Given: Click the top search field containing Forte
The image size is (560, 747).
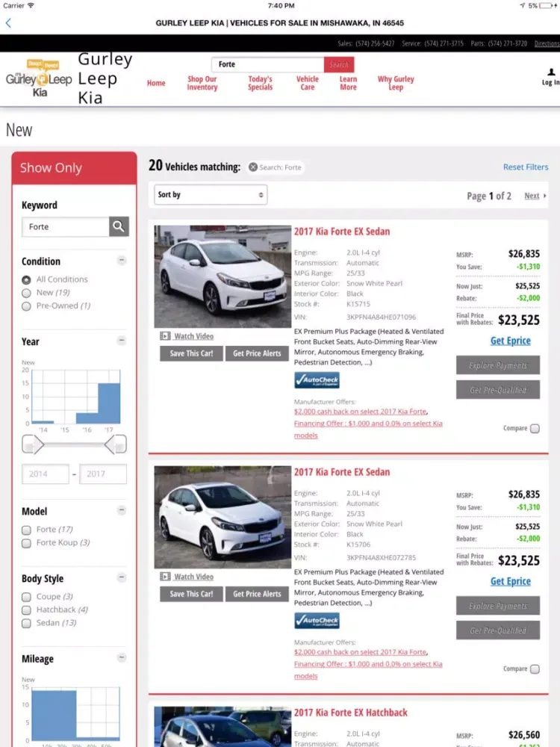Looking at the screenshot, I should coord(267,64).
